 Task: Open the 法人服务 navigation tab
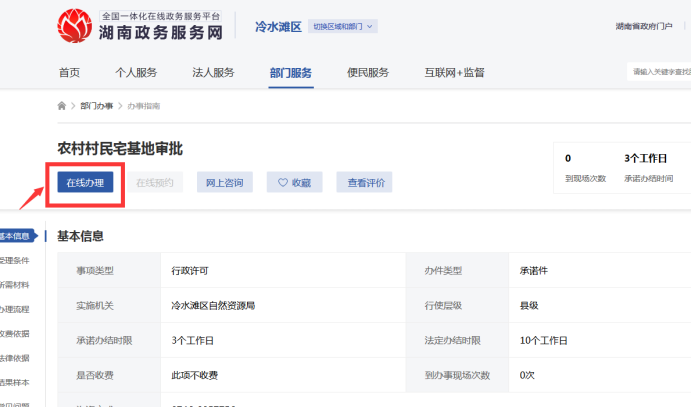click(213, 72)
